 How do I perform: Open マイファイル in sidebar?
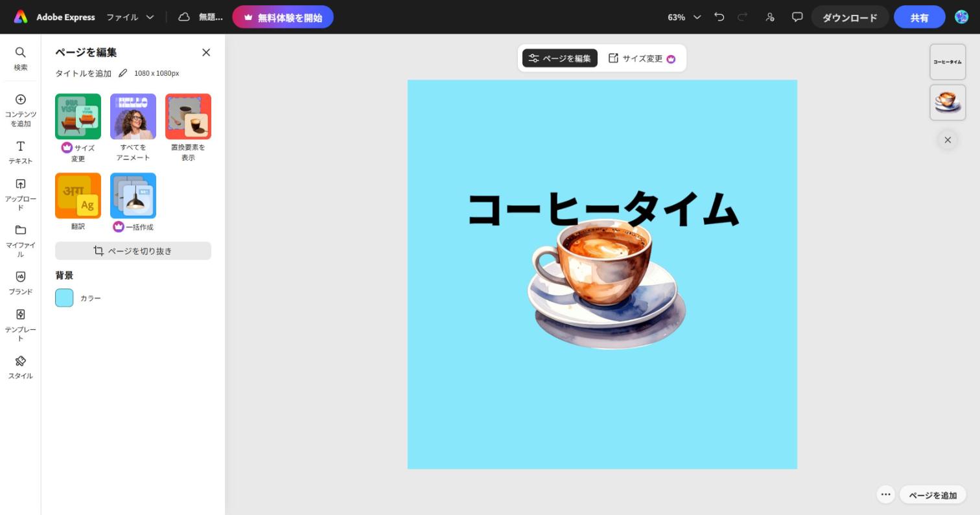pos(21,240)
